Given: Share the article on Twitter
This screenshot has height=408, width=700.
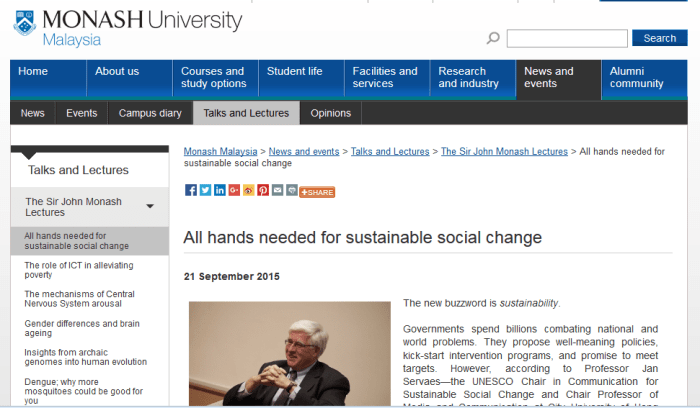Looking at the screenshot, I should 205,190.
